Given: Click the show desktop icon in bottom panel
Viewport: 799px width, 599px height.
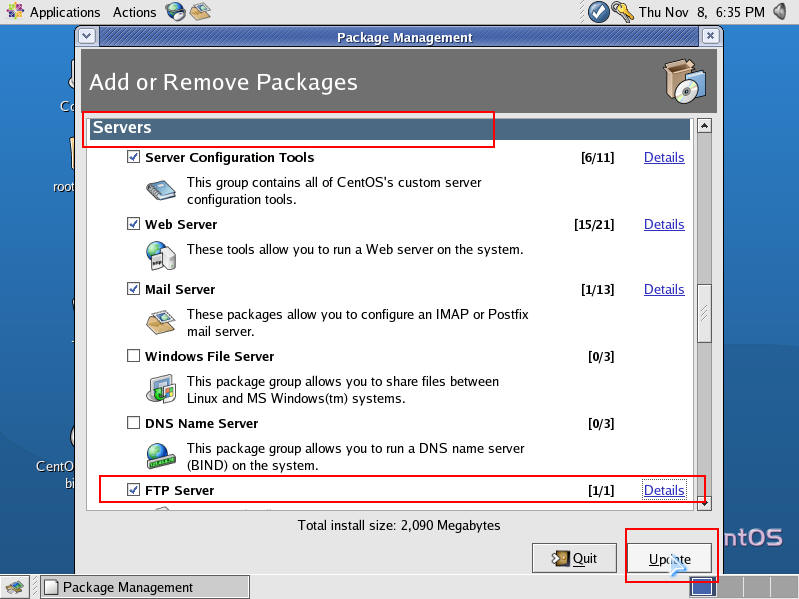Looking at the screenshot, I should 14,587.
